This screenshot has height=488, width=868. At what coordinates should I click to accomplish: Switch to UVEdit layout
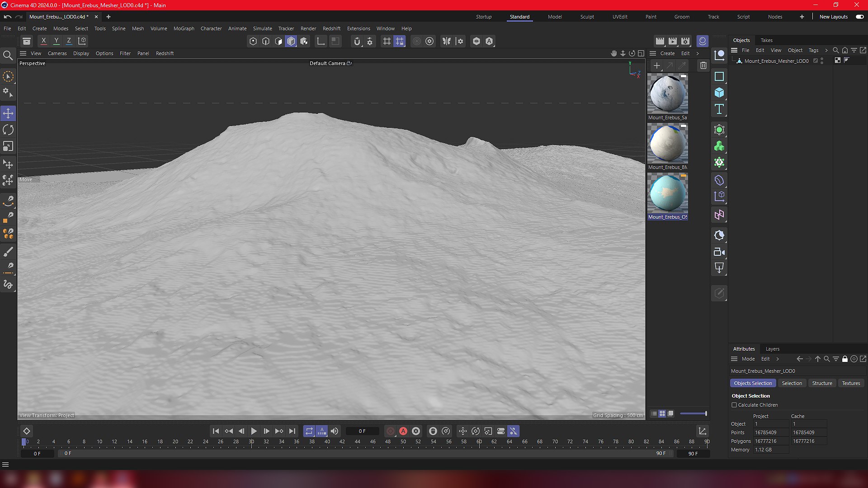pyautogui.click(x=619, y=17)
